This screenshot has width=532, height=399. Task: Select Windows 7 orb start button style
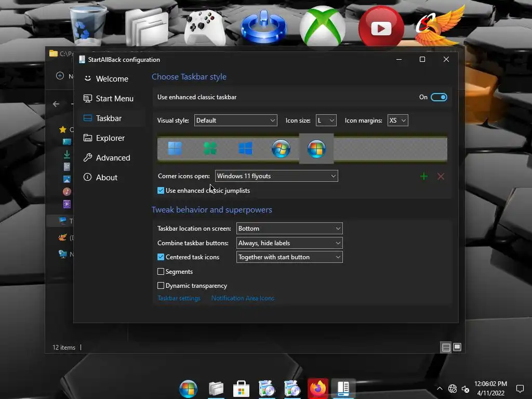[x=281, y=149]
